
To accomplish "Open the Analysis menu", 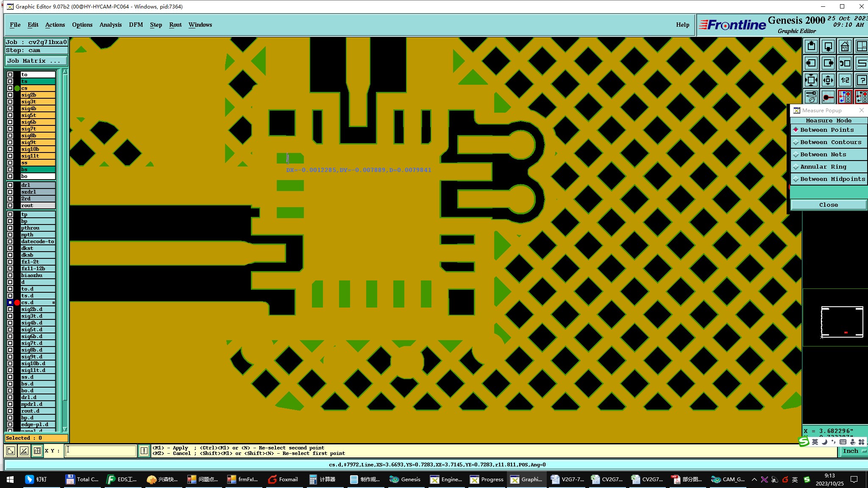I will [x=110, y=25].
